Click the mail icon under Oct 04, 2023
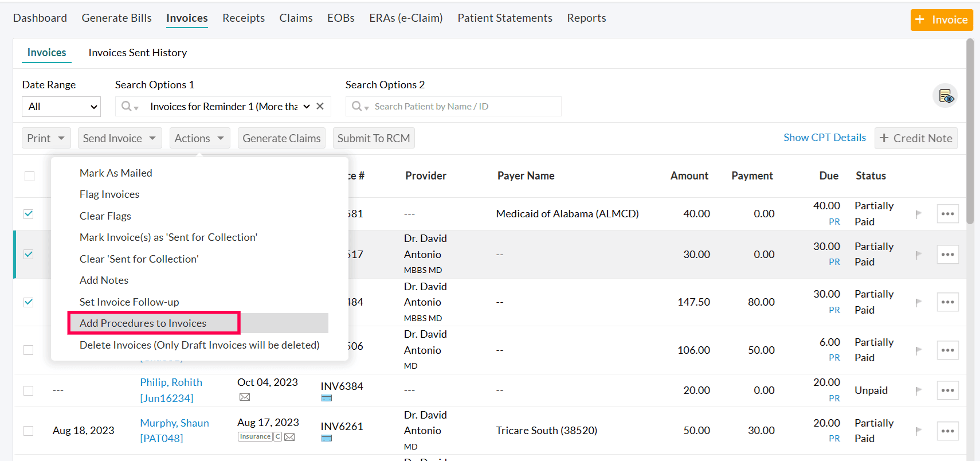This screenshot has width=980, height=461. point(245,397)
